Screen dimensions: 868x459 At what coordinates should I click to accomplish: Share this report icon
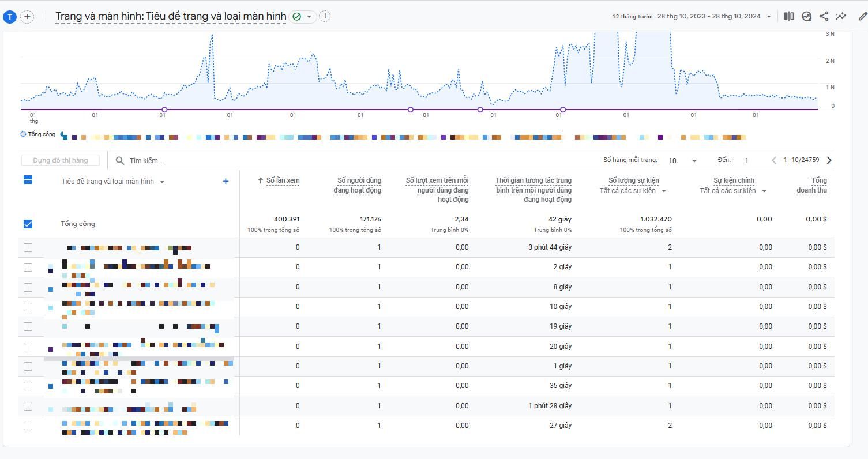pyautogui.click(x=824, y=16)
